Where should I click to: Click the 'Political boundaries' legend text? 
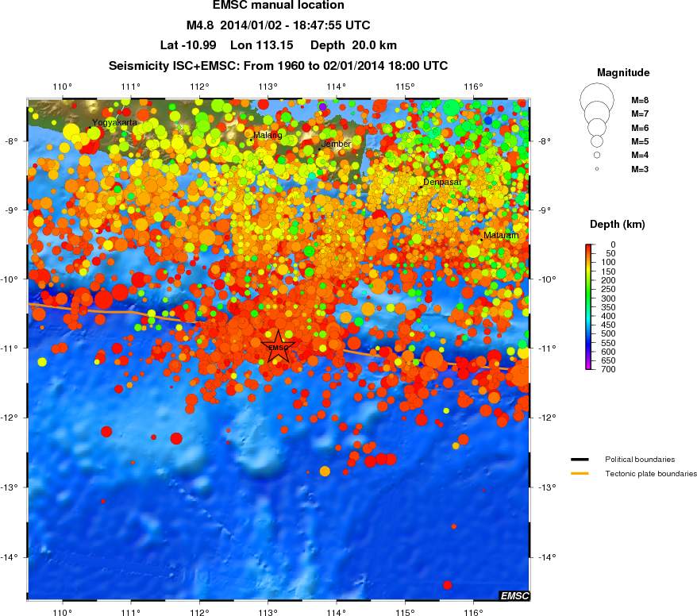pos(640,459)
